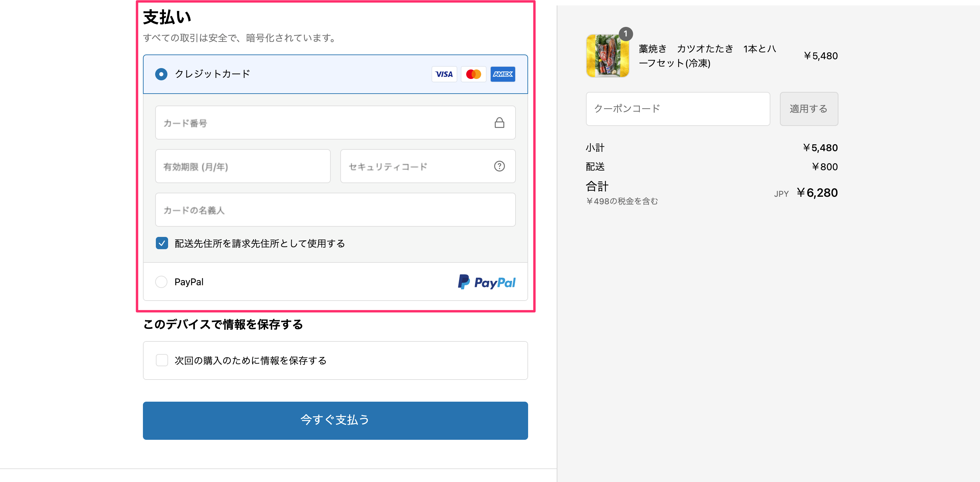Check 次回の購入のために情報を保存する checkbox
Image resolution: width=980 pixels, height=482 pixels.
(x=162, y=360)
